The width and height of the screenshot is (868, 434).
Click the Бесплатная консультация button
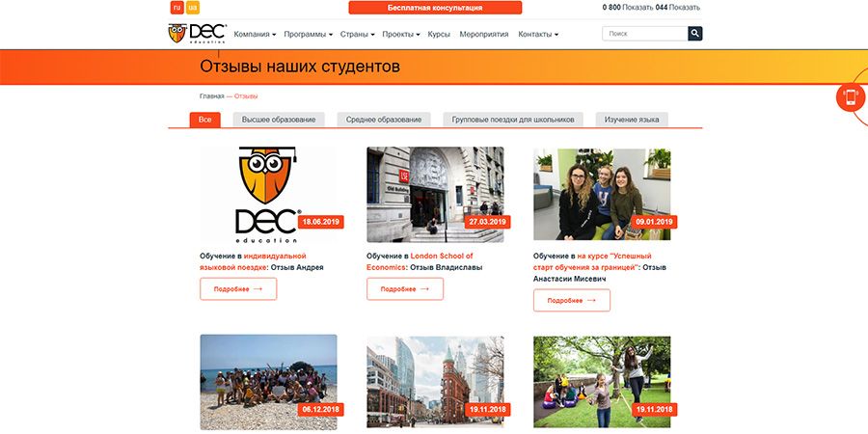pos(435,8)
